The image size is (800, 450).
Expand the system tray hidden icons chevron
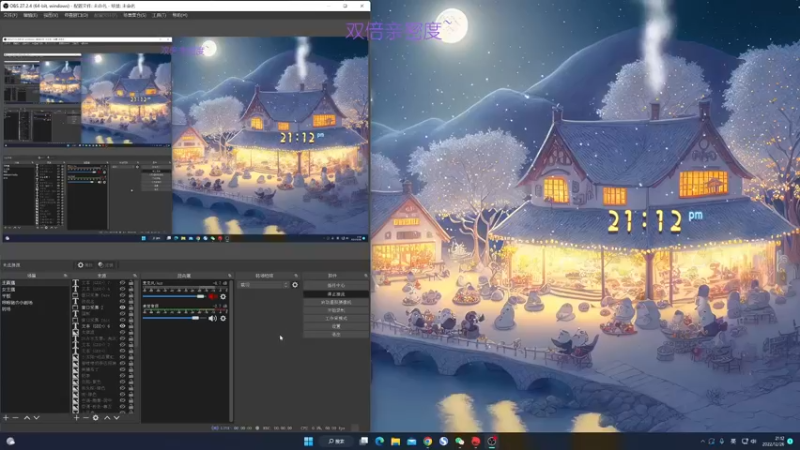(703, 441)
